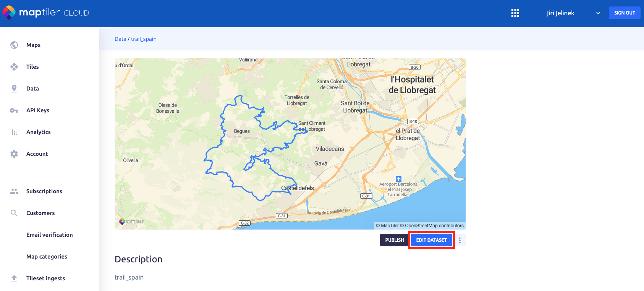Click the Maps globe icon in sidebar
644x291 pixels.
[x=14, y=45]
